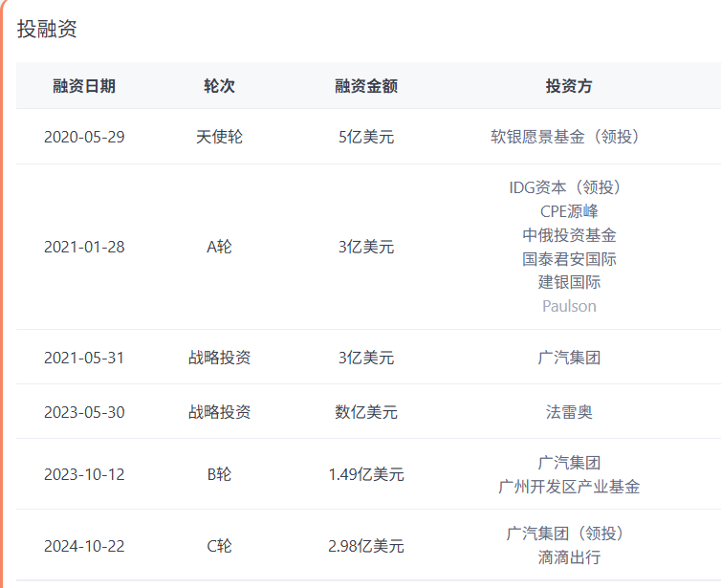The height and width of the screenshot is (588, 721).
Task: Select the date 2021-01-28
Action: click(x=84, y=248)
